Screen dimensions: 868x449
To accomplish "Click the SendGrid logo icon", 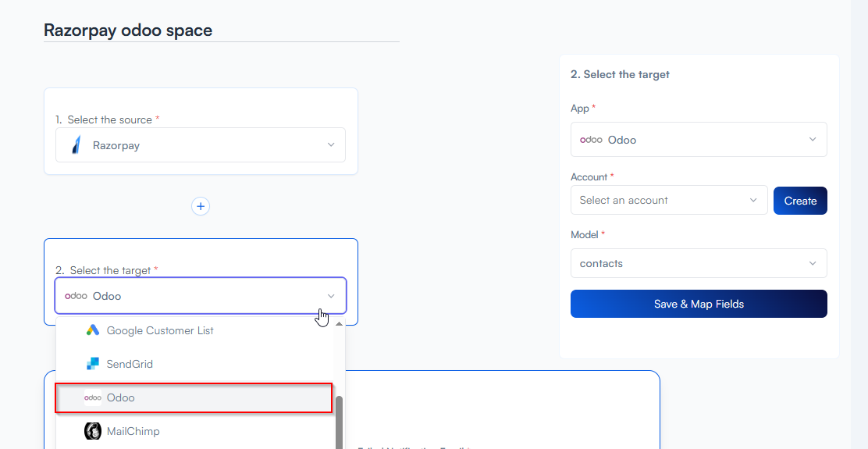I will pyautogui.click(x=93, y=364).
